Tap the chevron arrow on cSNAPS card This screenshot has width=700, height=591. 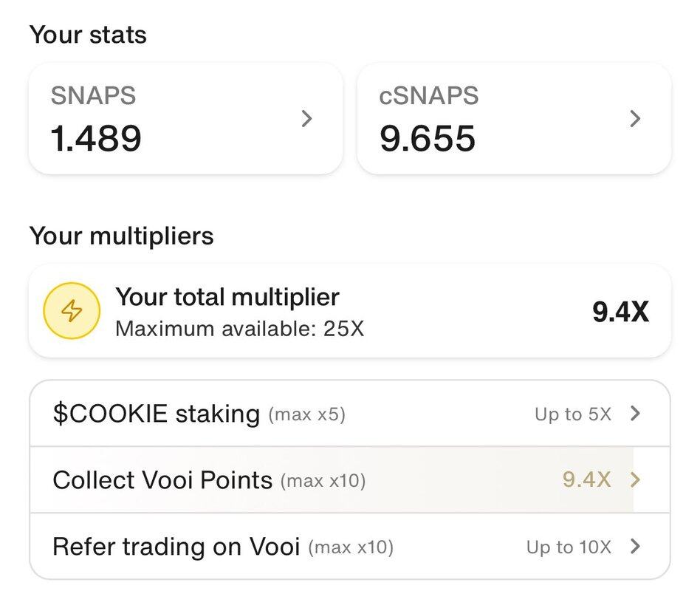635,118
